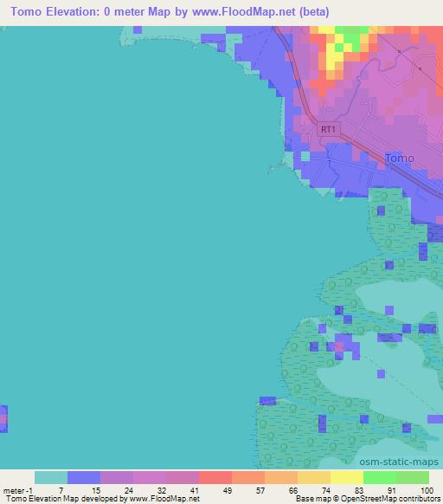Click the osm-static-maps watermark text

pyautogui.click(x=399, y=462)
